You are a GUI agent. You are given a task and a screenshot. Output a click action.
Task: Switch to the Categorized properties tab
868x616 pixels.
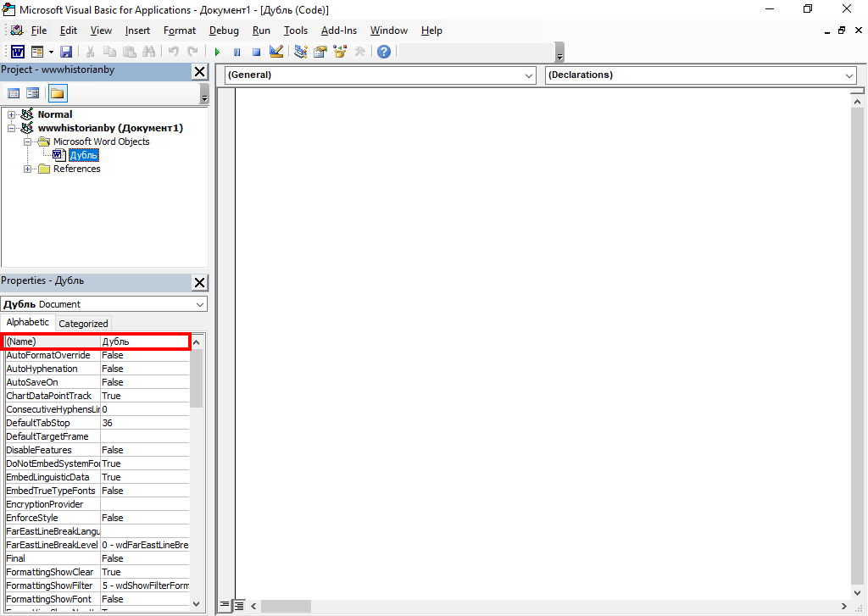tap(83, 324)
